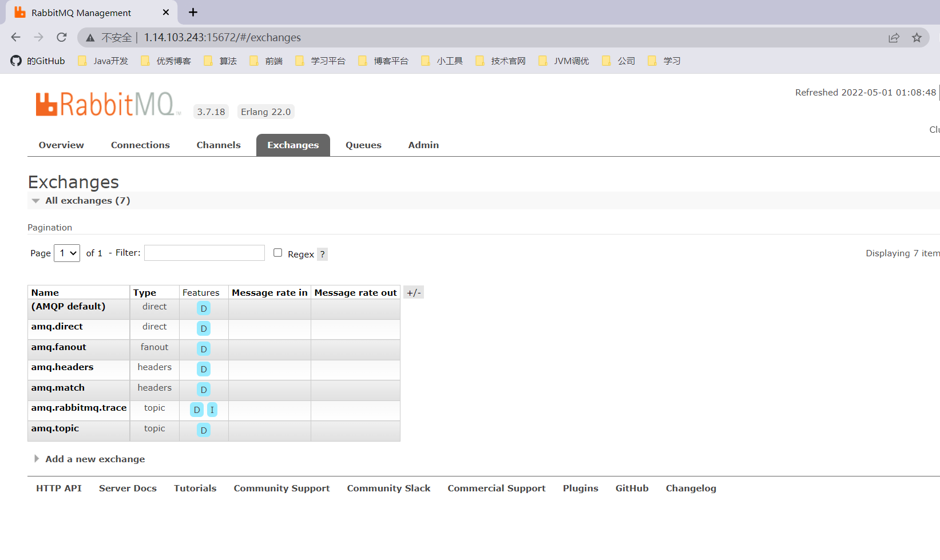
Task: Open the 学习 bookmark folder
Action: (x=664, y=61)
